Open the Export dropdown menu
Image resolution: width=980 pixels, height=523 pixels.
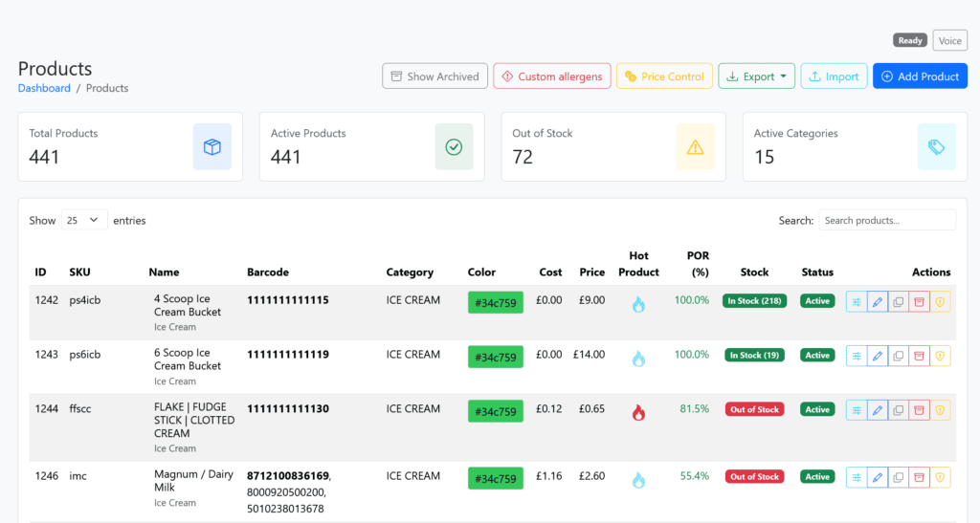click(x=756, y=76)
